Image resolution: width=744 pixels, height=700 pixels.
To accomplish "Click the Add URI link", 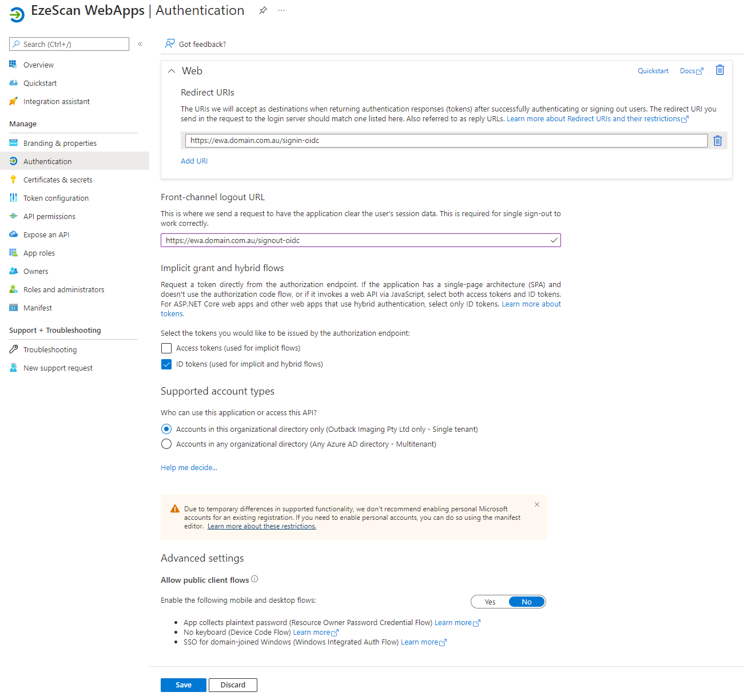I will [x=194, y=161].
